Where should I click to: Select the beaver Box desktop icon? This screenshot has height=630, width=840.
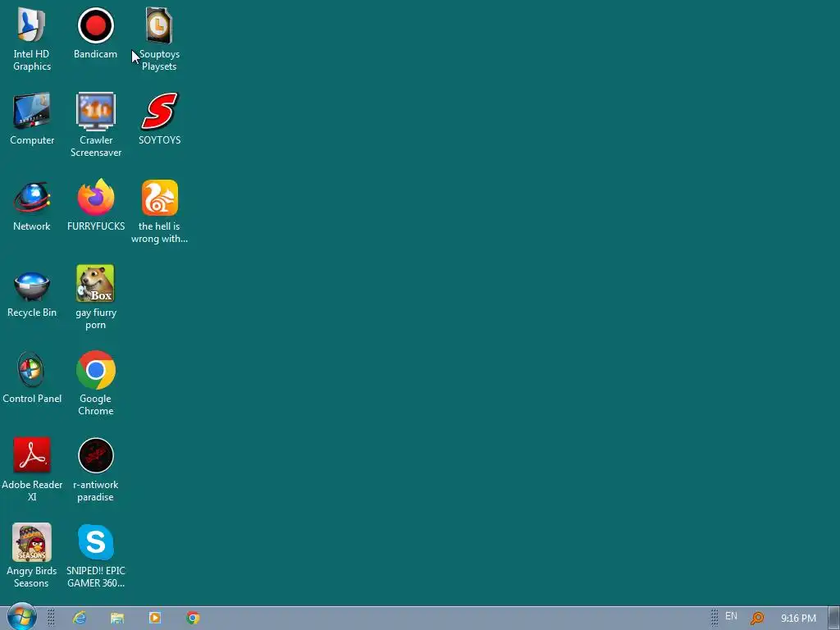(95, 297)
